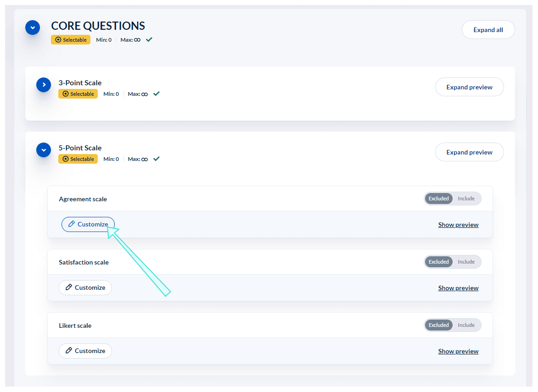Set Satisfaction scale to Include
The width and height of the screenshot is (538, 392).
(x=466, y=262)
